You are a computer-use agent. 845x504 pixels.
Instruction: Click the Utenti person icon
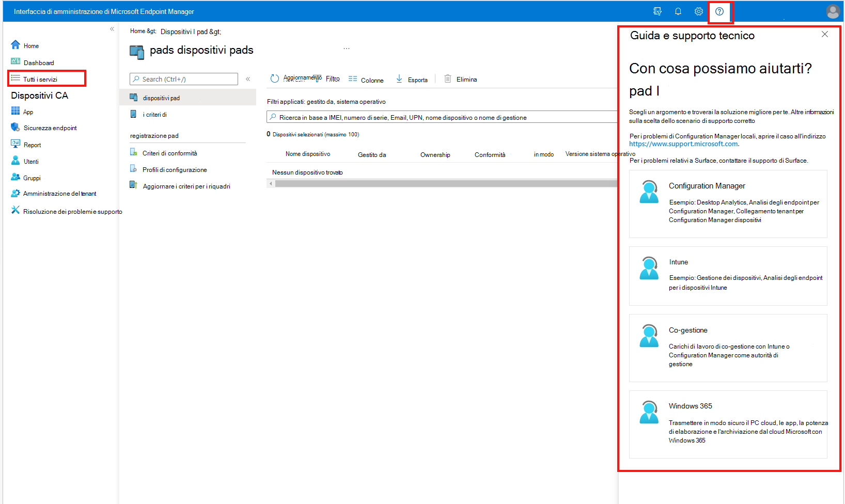(x=15, y=161)
